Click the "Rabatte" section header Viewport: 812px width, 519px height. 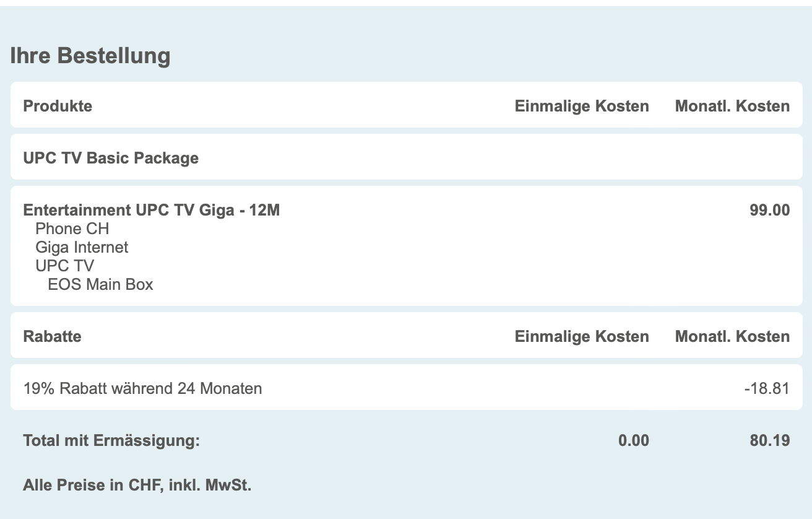(52, 336)
